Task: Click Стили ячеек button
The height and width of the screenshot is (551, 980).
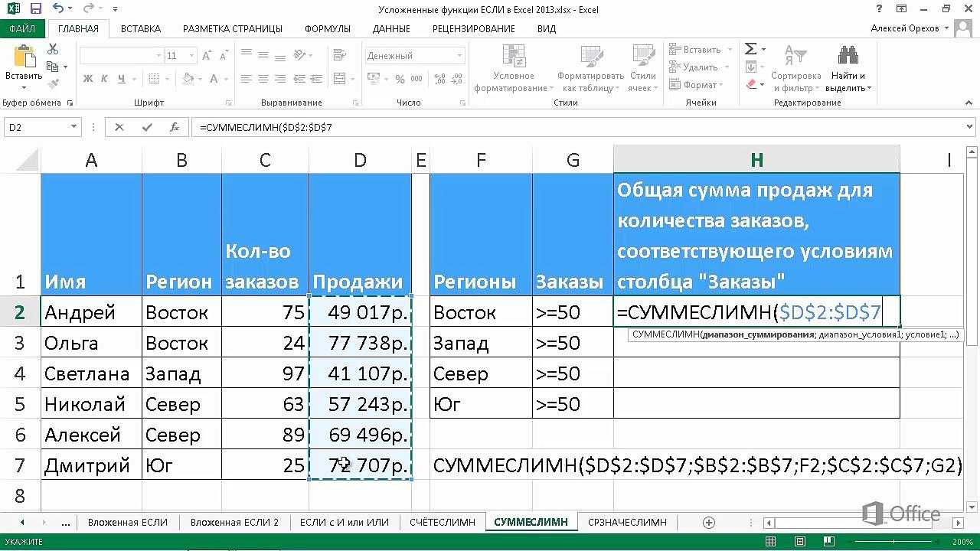Action: 642,68
